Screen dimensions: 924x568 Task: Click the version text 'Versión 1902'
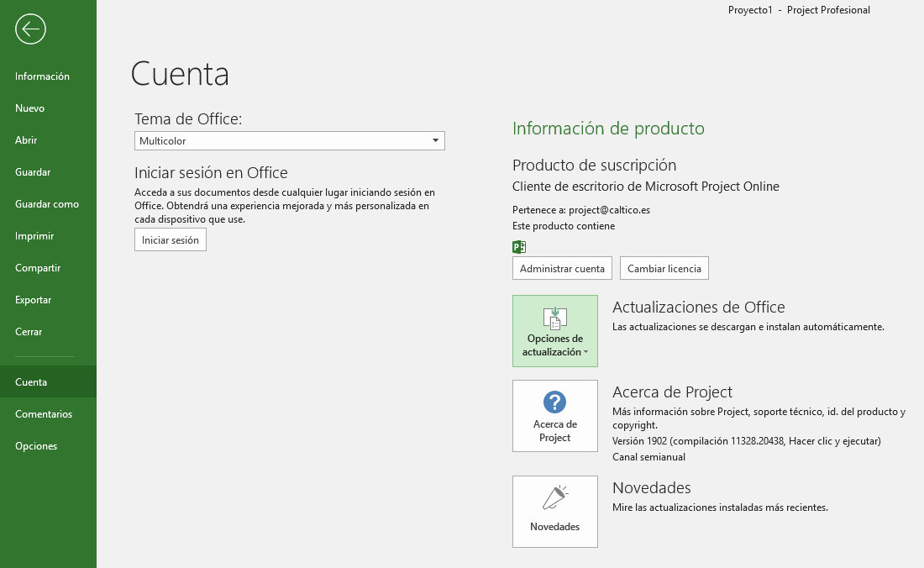pos(639,441)
